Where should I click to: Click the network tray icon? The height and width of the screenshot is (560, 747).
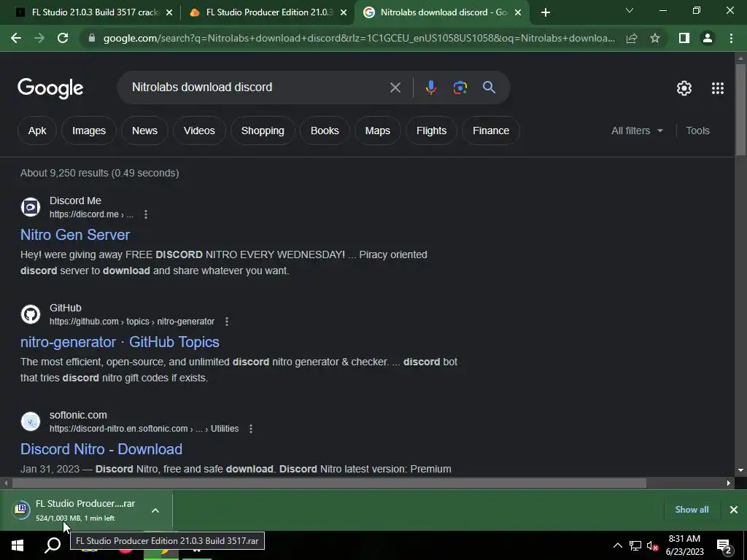click(x=635, y=545)
